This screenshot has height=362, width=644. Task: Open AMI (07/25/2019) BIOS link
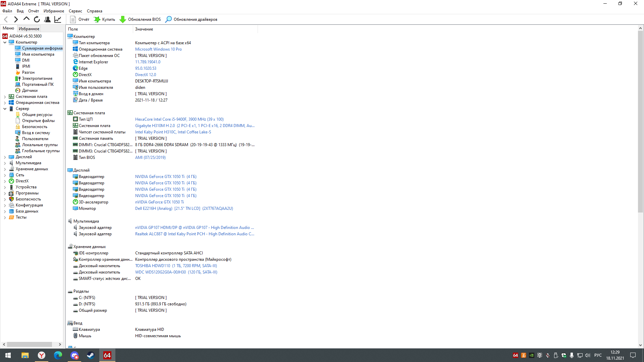click(x=150, y=158)
